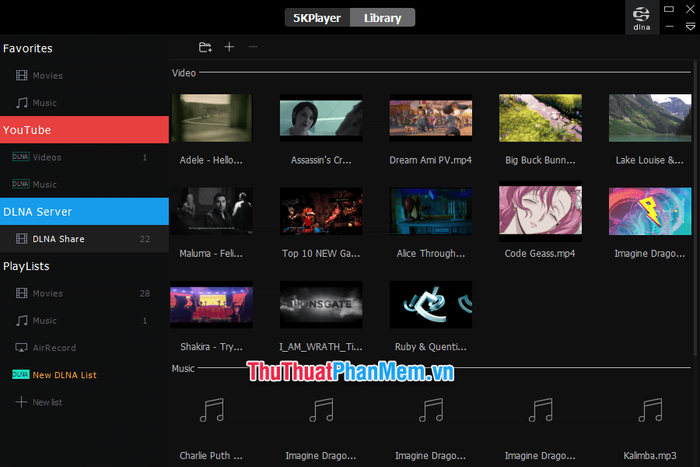
Task: Select the Kalimba.mp3 music note icon
Action: click(x=650, y=410)
